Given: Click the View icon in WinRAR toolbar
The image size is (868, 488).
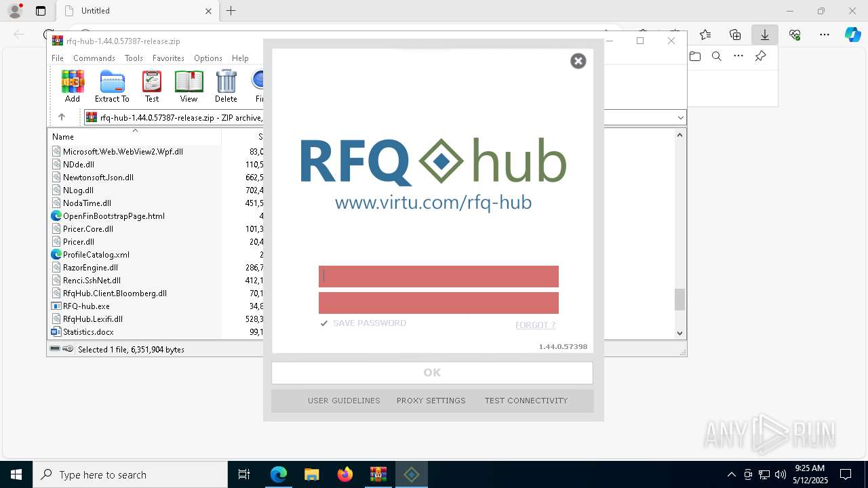Looking at the screenshot, I should [189, 86].
